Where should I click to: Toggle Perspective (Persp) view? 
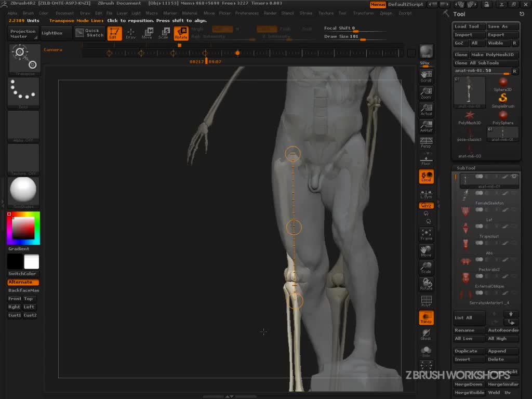point(426,143)
